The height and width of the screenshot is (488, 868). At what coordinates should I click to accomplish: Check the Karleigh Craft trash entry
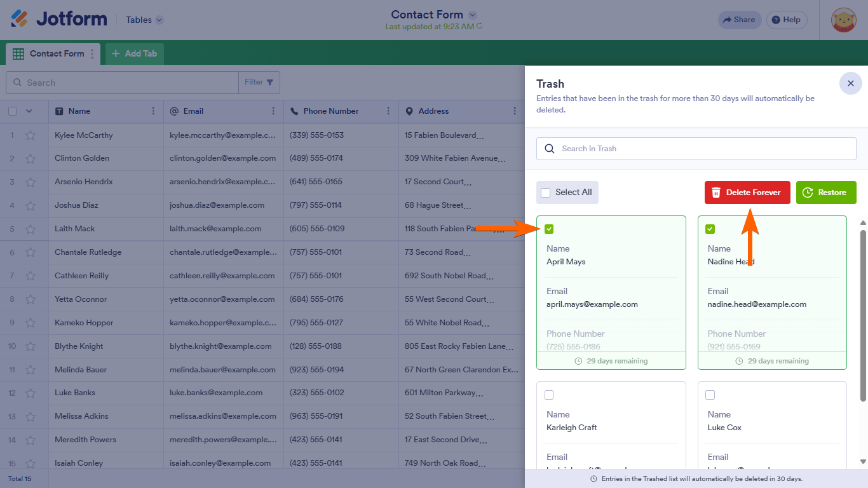click(x=549, y=395)
